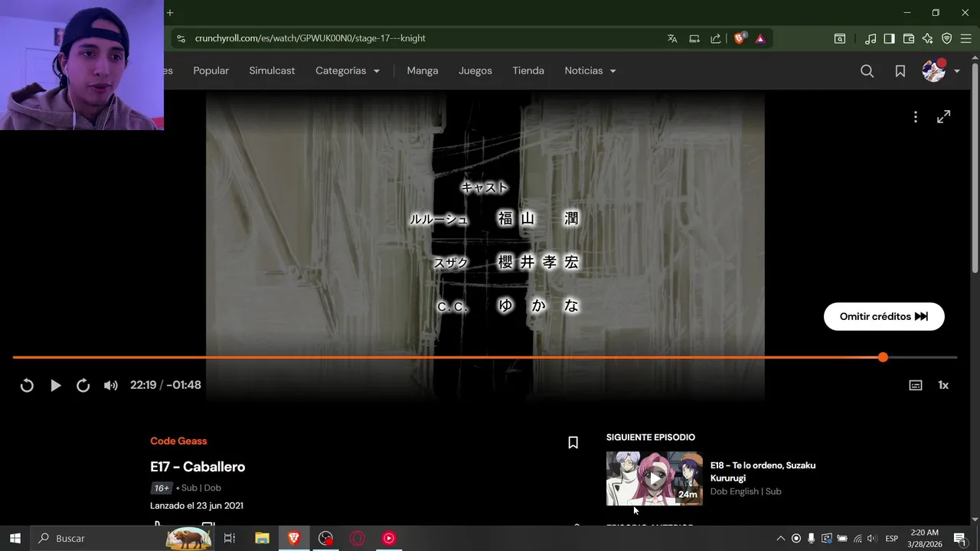Click the translate page icon
The width and height of the screenshot is (980, 551).
click(x=672, y=38)
